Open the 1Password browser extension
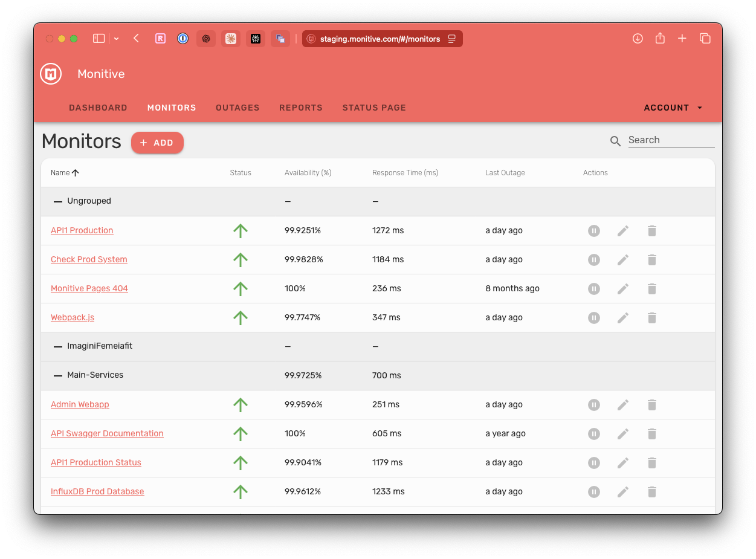This screenshot has height=559, width=756. [183, 38]
